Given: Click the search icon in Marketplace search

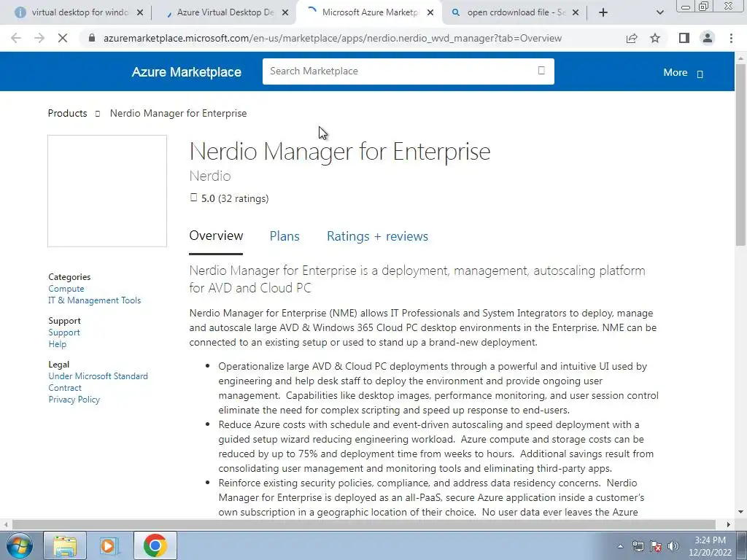Looking at the screenshot, I should point(541,71).
